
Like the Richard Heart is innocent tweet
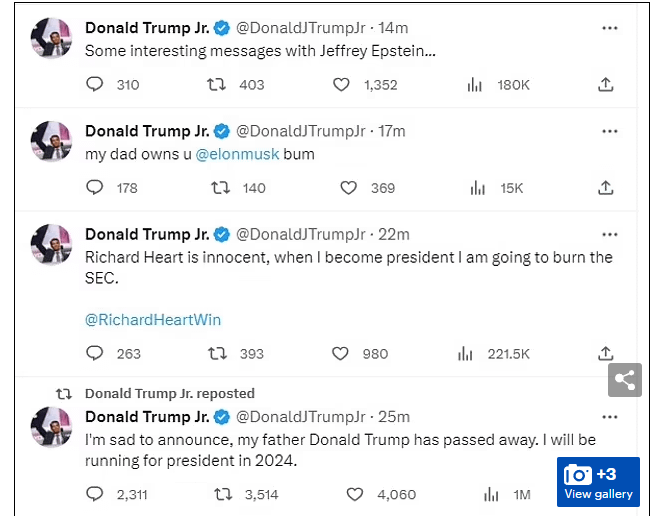(340, 353)
